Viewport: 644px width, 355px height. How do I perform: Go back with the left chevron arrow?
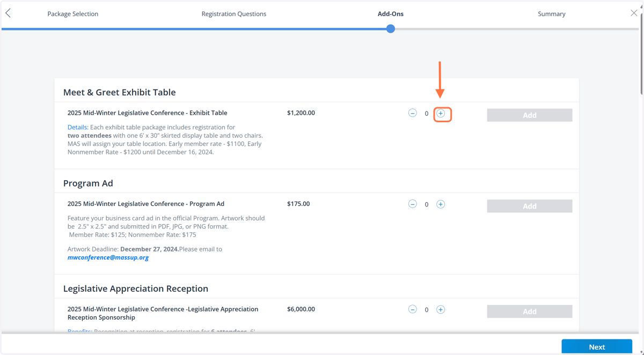pos(8,13)
